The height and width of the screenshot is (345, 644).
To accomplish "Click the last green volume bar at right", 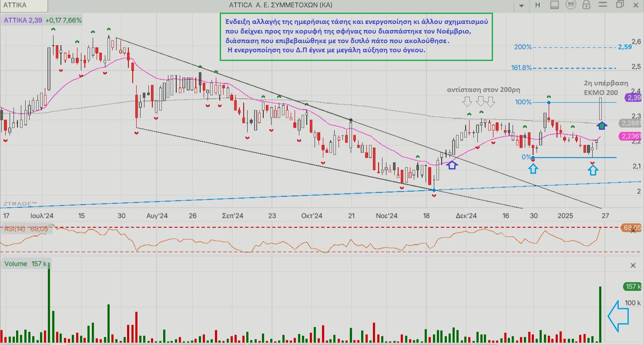I will coord(600,314).
